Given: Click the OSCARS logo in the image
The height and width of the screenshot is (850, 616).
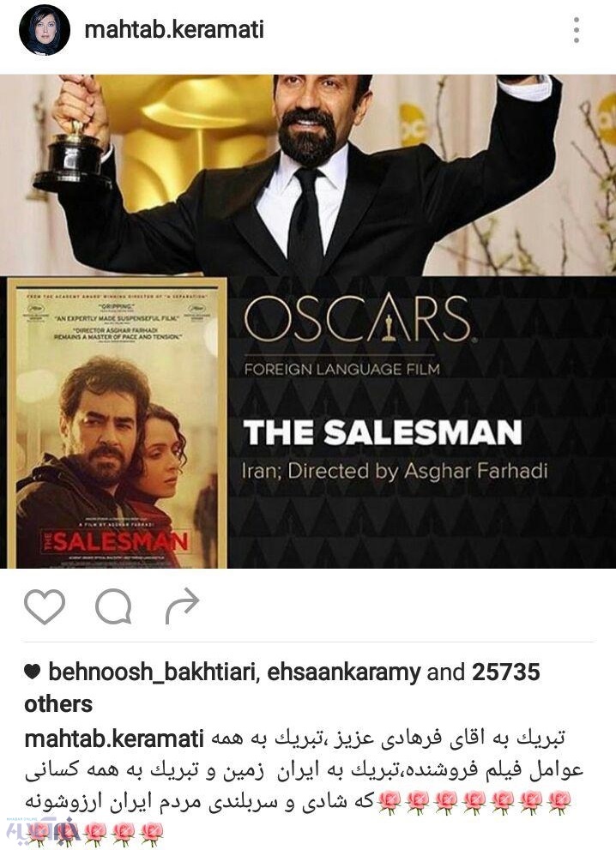Looking at the screenshot, I should tap(358, 319).
